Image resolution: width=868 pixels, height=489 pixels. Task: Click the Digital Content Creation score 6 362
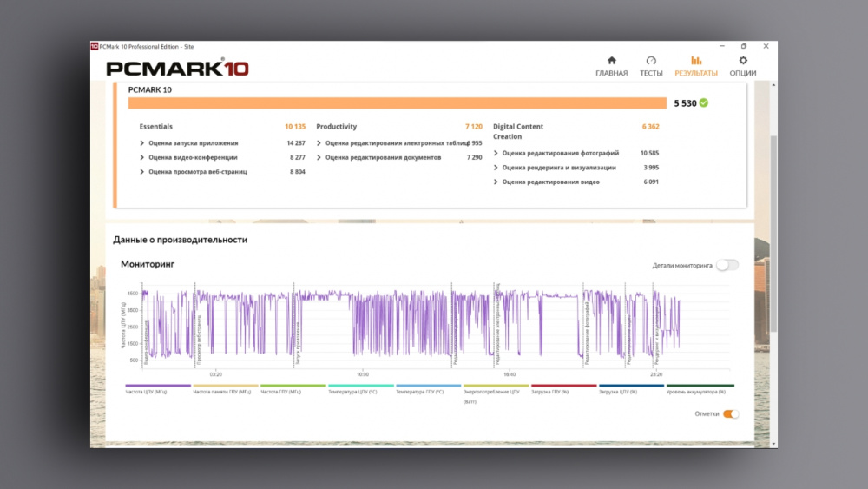coord(650,126)
